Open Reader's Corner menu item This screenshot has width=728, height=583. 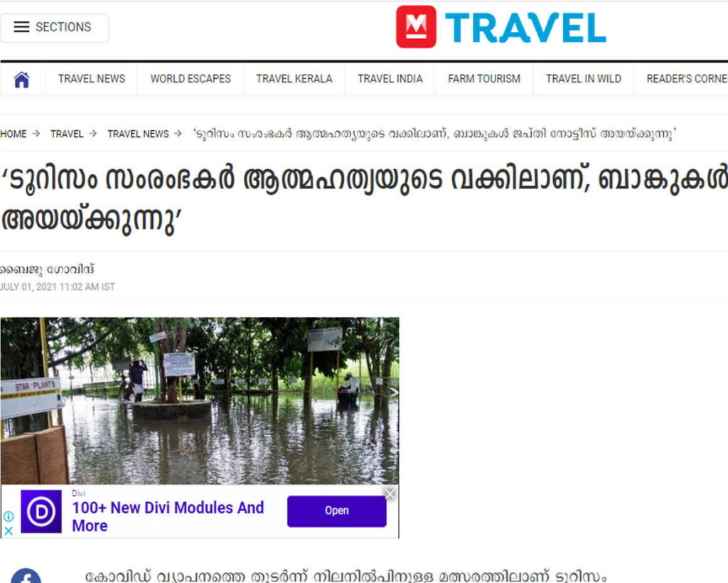click(686, 79)
